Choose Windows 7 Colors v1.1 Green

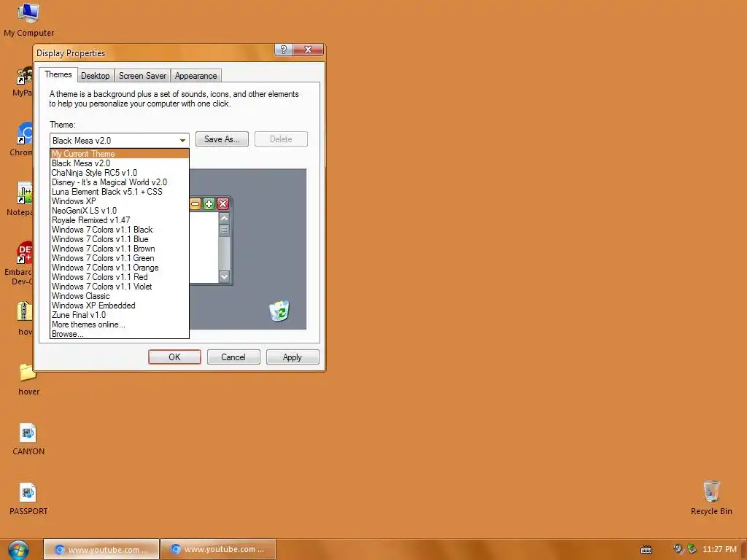[120, 258]
